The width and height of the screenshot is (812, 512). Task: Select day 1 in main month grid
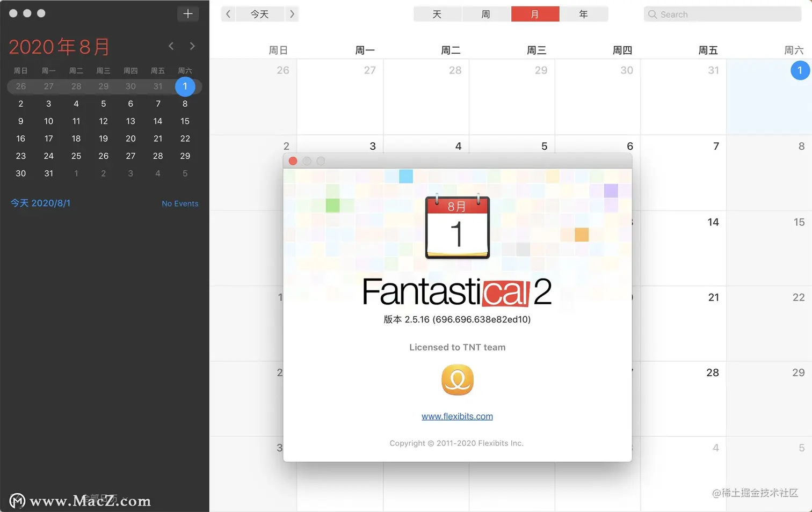tap(800, 70)
